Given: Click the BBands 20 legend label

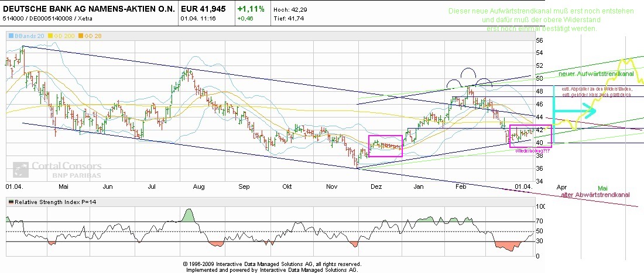Looking at the screenshot, I should click(29, 36).
